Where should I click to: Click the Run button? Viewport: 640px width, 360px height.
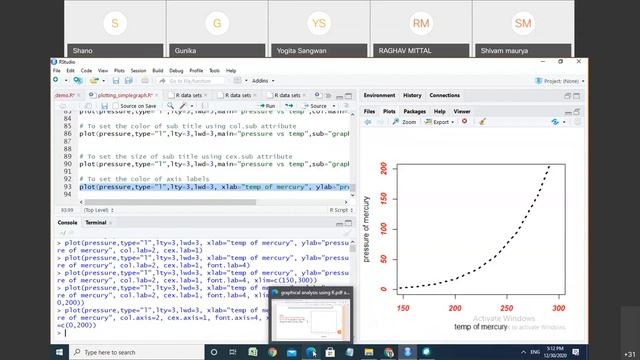[x=268, y=106]
